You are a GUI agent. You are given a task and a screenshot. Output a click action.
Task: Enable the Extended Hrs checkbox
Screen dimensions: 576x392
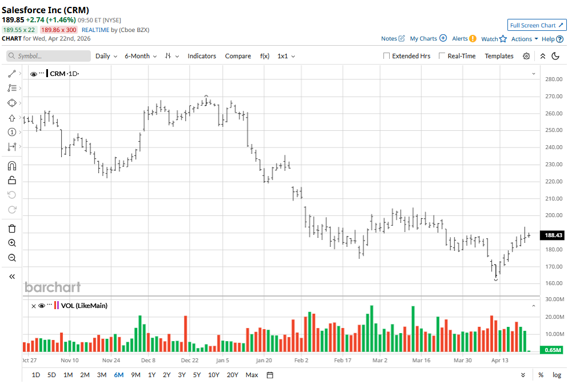[x=386, y=56]
